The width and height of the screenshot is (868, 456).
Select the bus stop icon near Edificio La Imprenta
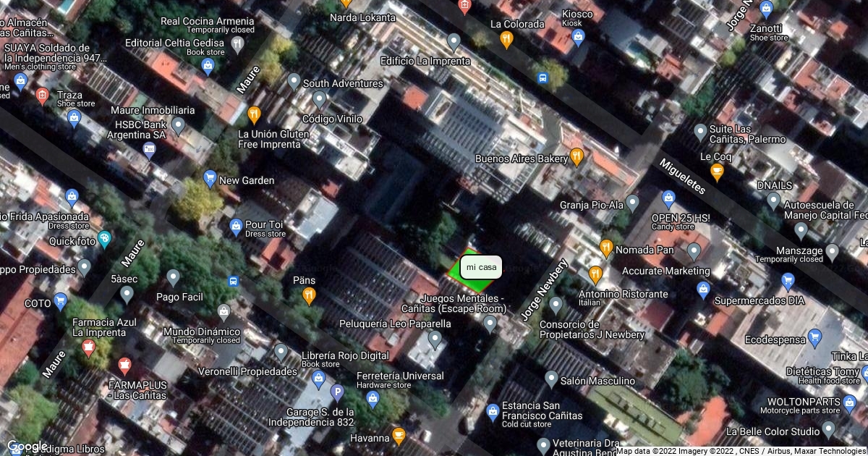[x=542, y=77]
